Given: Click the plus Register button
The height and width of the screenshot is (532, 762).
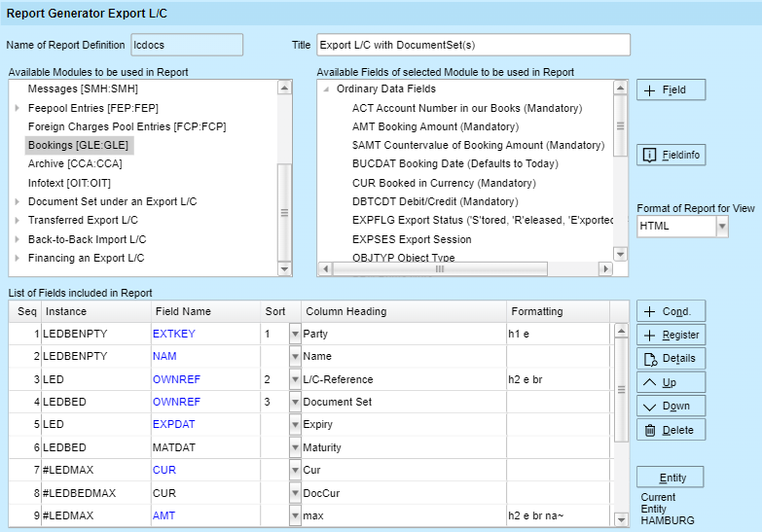Looking at the screenshot, I should [671, 335].
